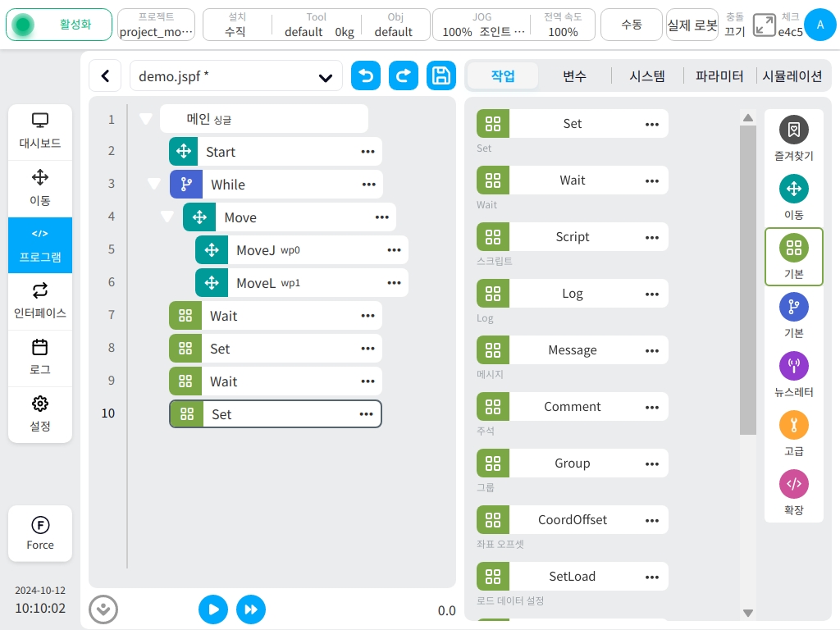This screenshot has width=840, height=630.
Task: Open the user avatar A
Action: 819,25
